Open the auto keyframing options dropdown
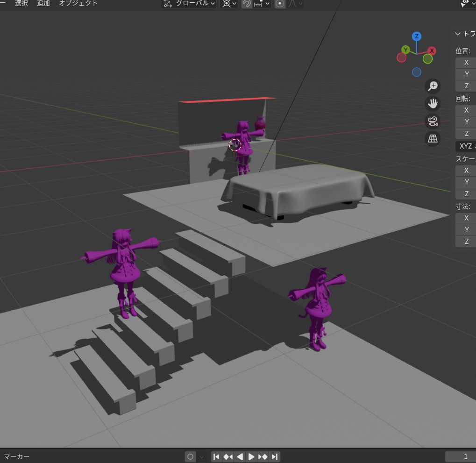The width and height of the screenshot is (476, 463). pos(202,456)
